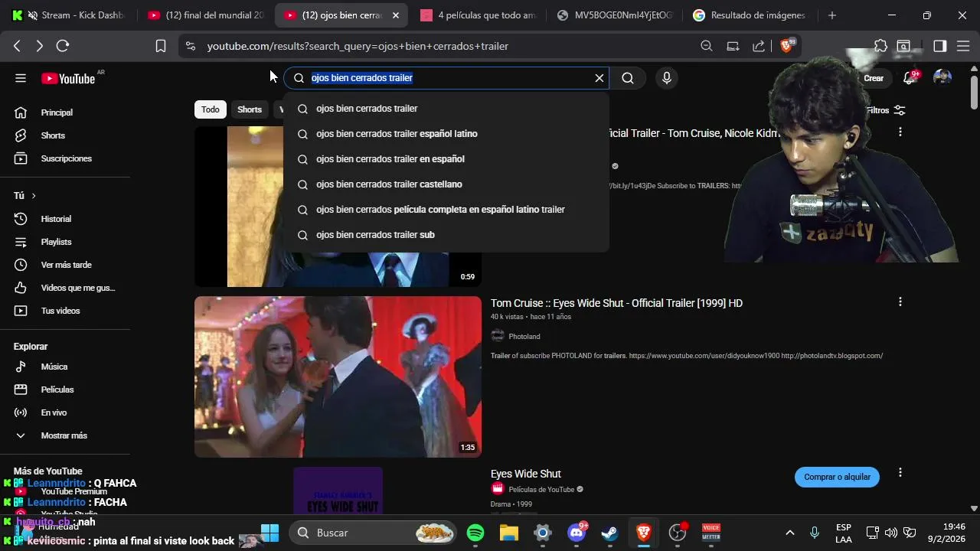Screen dimensions: 980x551
Task: Open the Películas de YouTube channel link
Action: (541, 489)
